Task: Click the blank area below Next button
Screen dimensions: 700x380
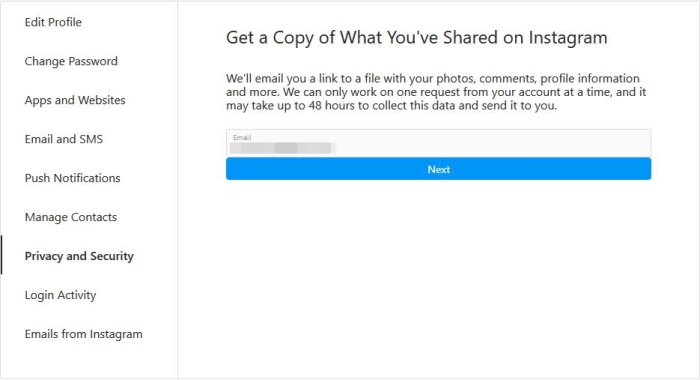Action: 438,277
